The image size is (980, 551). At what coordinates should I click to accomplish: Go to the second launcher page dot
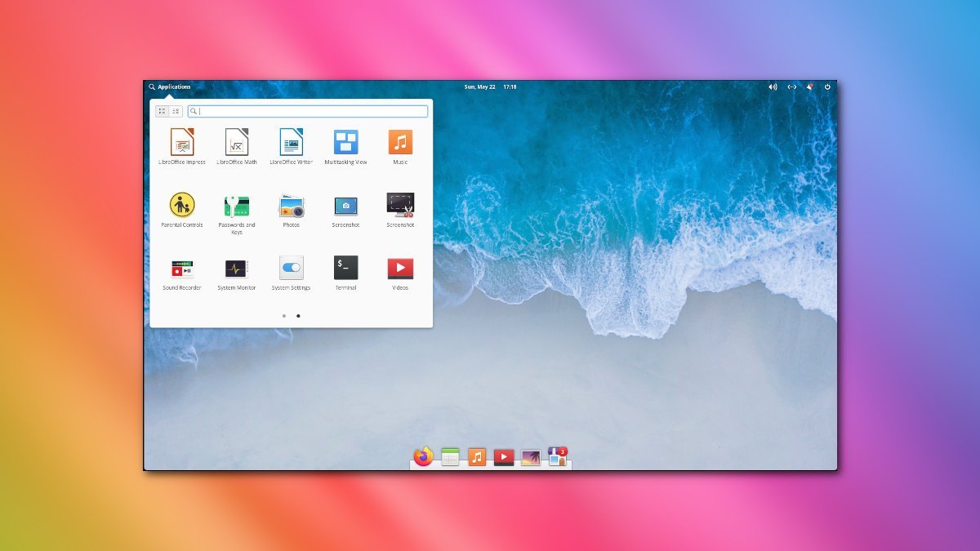pyautogui.click(x=299, y=314)
